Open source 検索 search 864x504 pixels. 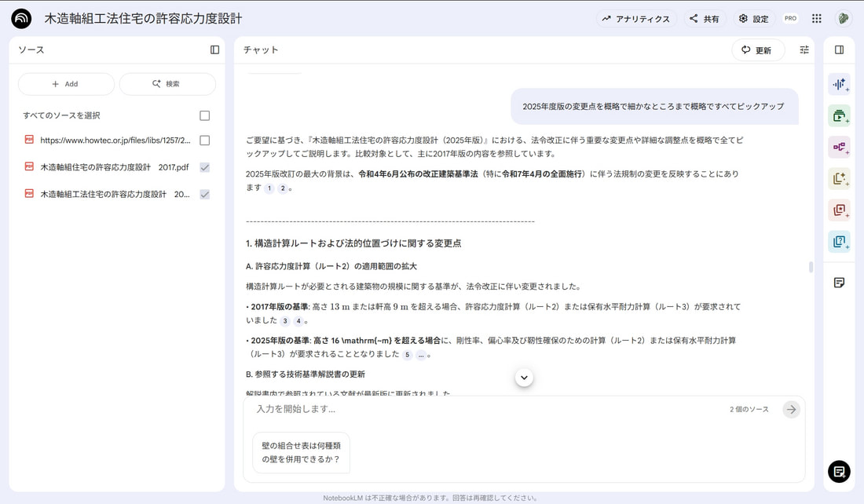click(x=167, y=84)
